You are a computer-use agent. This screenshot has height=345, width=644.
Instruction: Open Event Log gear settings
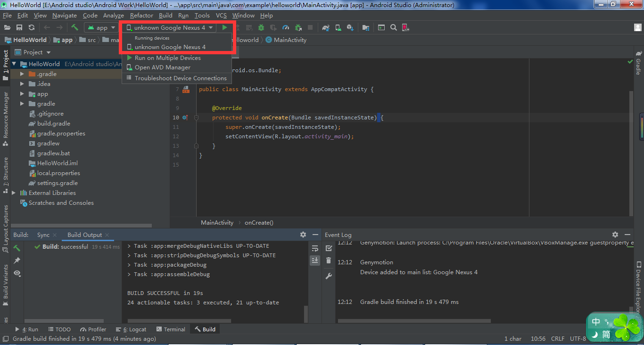pos(615,235)
